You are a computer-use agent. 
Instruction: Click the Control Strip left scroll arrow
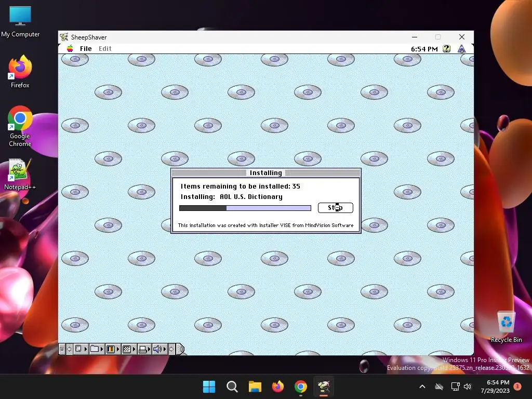pos(69,349)
